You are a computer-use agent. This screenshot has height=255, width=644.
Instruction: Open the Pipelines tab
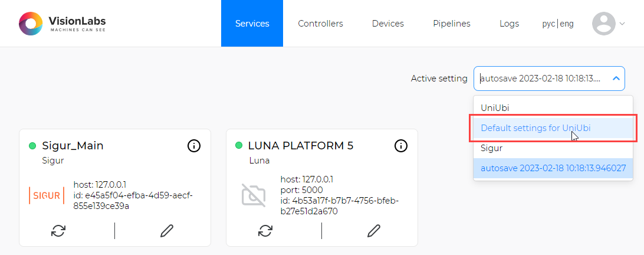click(x=451, y=24)
